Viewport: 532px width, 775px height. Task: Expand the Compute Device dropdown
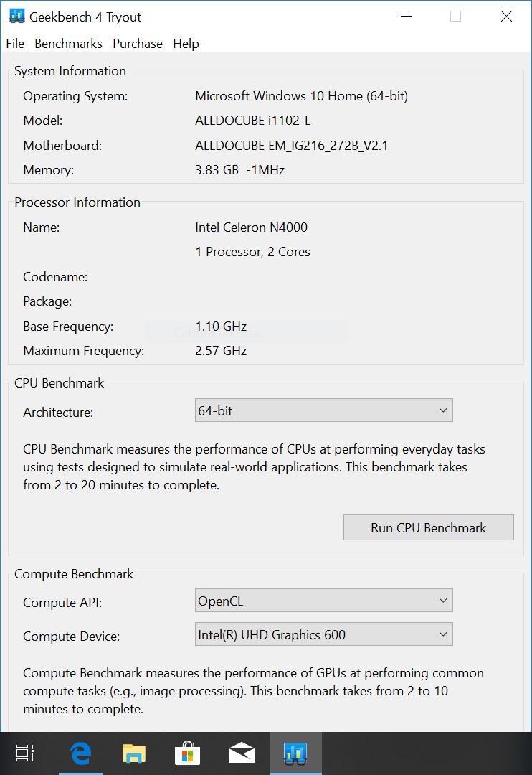point(323,634)
